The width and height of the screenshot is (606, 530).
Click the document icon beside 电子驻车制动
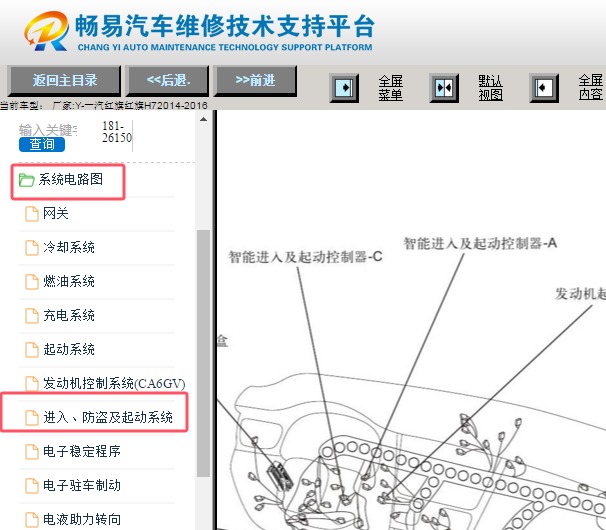click(x=32, y=486)
